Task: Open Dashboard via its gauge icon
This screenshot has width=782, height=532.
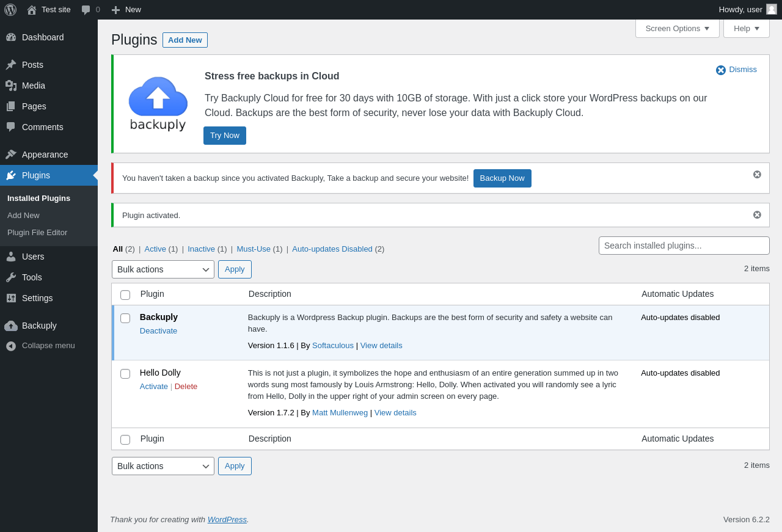Action: tap(11, 37)
